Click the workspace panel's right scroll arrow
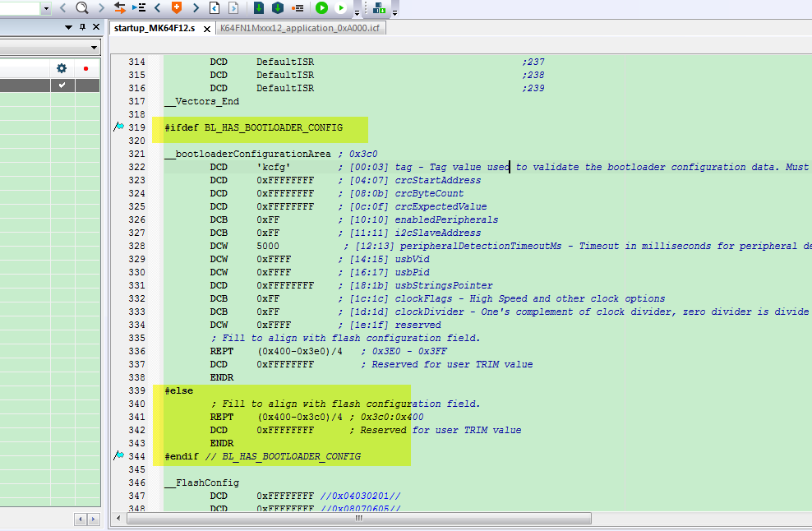The width and height of the screenshot is (812, 531). 93,519
